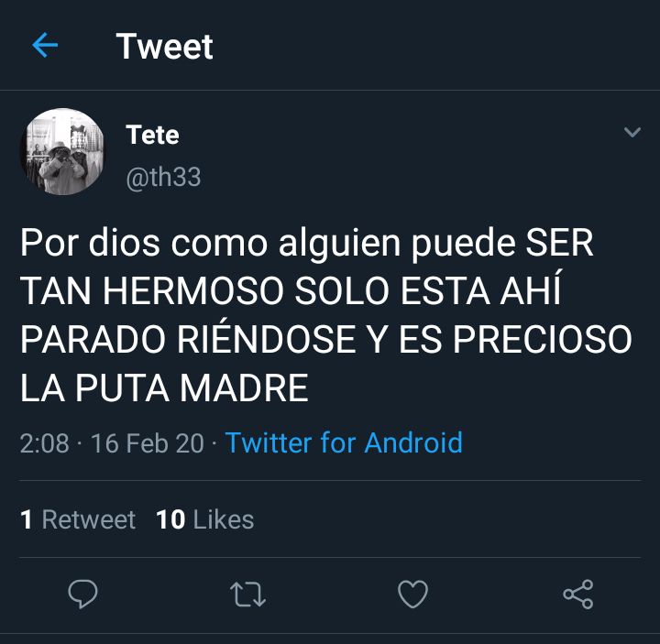This screenshot has width=660, height=644.
Task: Tap the 'PARADO RIÉNDOSE Y ES PRECIOSO' line
Action: coord(325,339)
